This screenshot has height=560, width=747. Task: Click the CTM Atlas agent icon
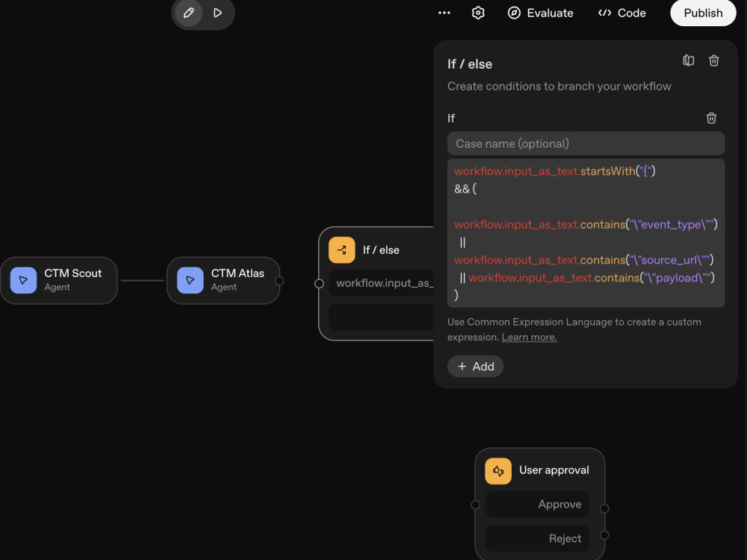190,281
